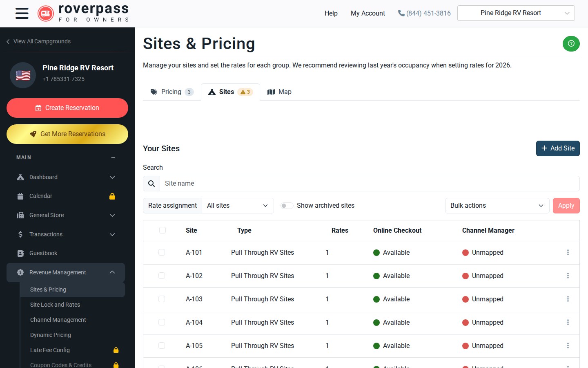Image resolution: width=588 pixels, height=368 pixels.
Task: Click the Site name search field
Action: (370, 184)
